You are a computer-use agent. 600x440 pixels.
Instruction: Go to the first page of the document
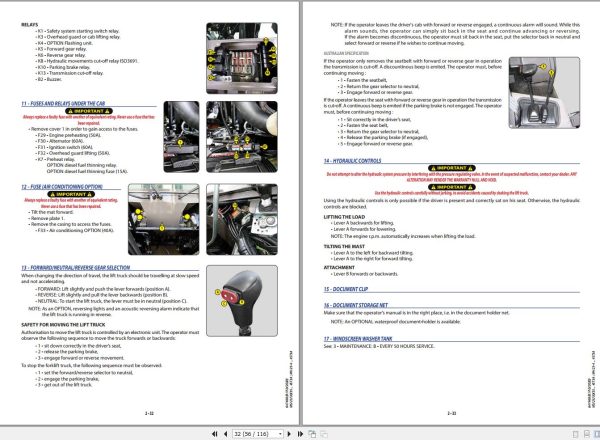tap(215, 434)
